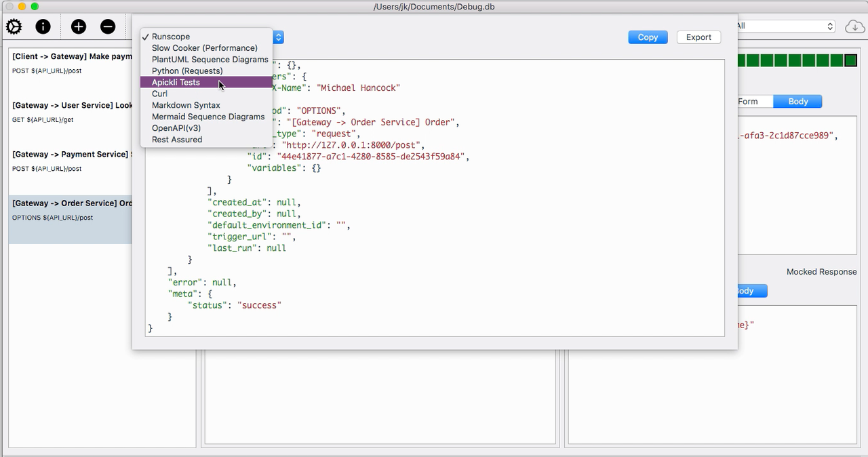Click the Mocked Response label

point(822,271)
